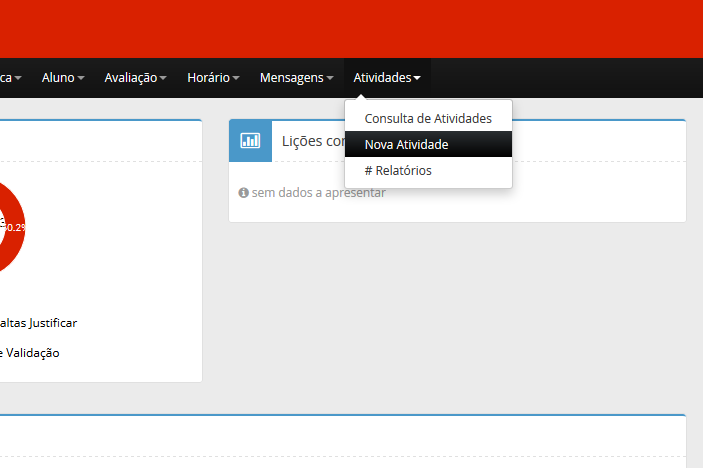Click the red header banner
The height and width of the screenshot is (468, 703).
351,28
